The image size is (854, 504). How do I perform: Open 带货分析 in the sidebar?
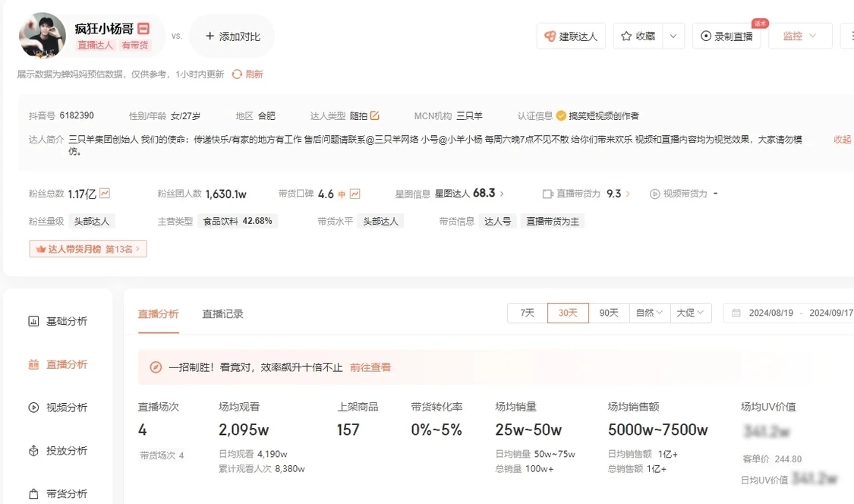[x=58, y=493]
